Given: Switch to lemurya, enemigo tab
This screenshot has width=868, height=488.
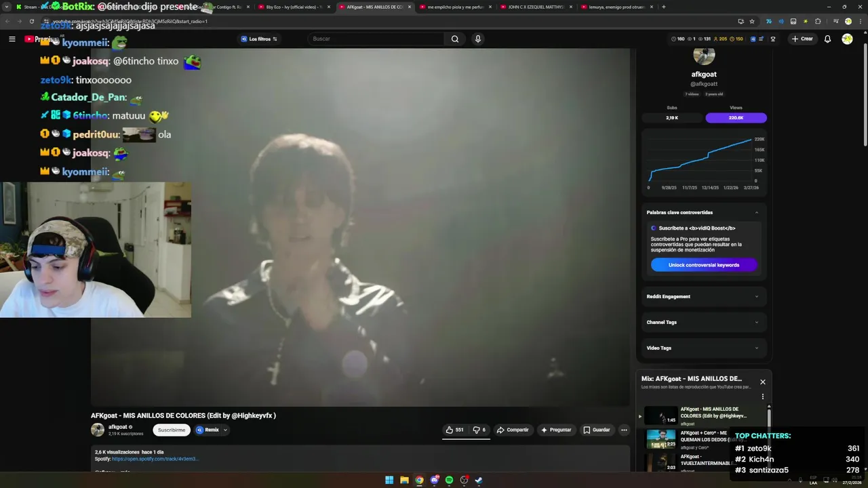Looking at the screenshot, I should [x=616, y=7].
